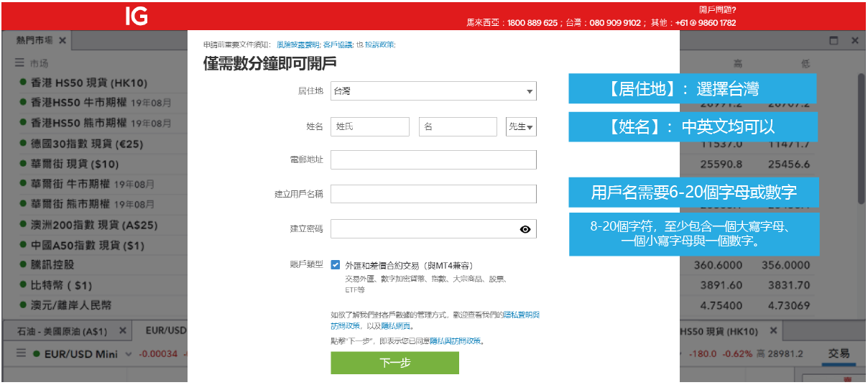Click the 4.73069 low price value
The height and width of the screenshot is (385, 868).
point(789,305)
